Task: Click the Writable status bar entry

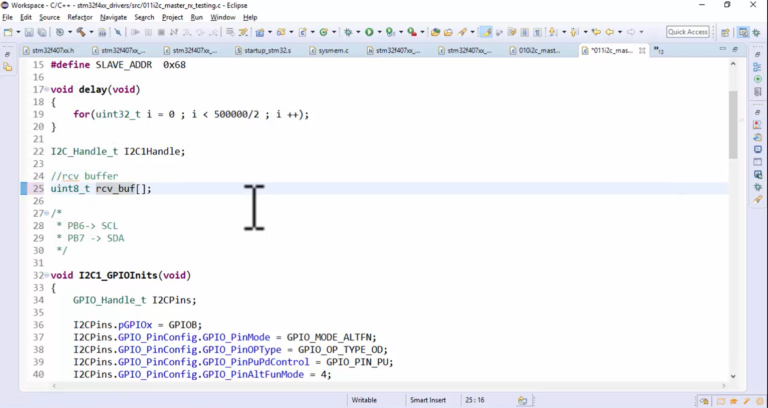Action: tap(364, 400)
